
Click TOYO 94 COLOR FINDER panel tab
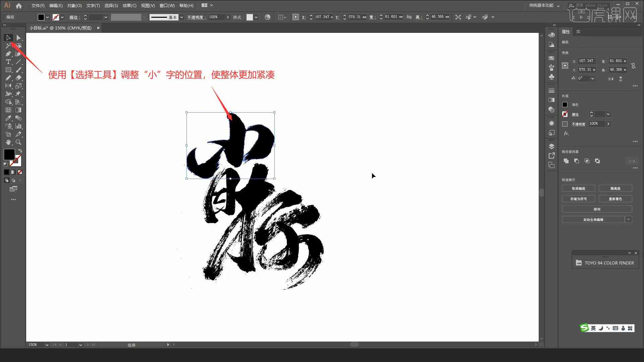tap(608, 262)
